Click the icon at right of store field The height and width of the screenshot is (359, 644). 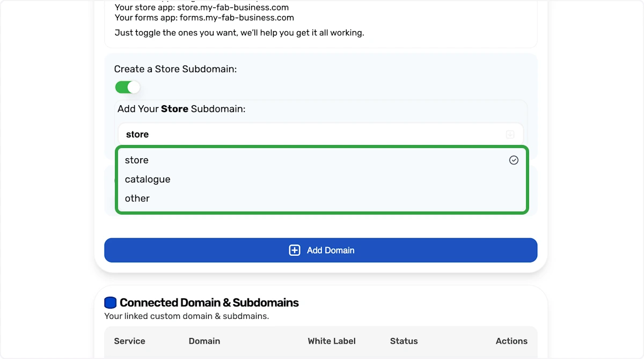[510, 135]
